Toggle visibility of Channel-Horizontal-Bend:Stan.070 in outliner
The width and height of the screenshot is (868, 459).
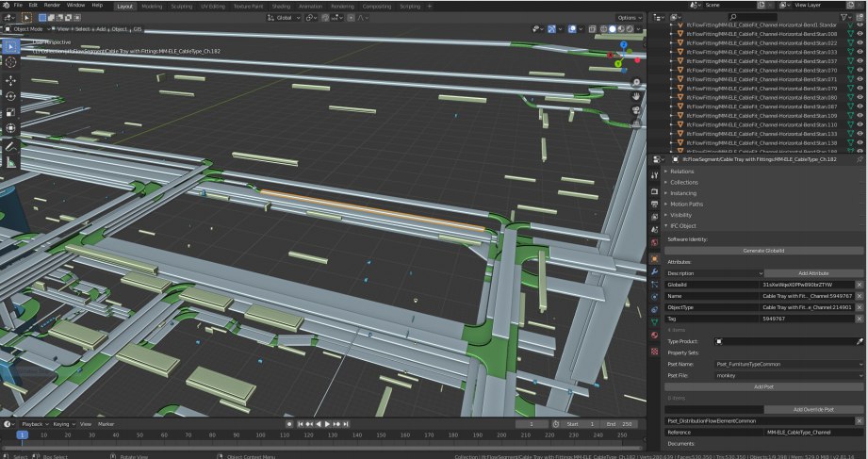[x=860, y=71]
